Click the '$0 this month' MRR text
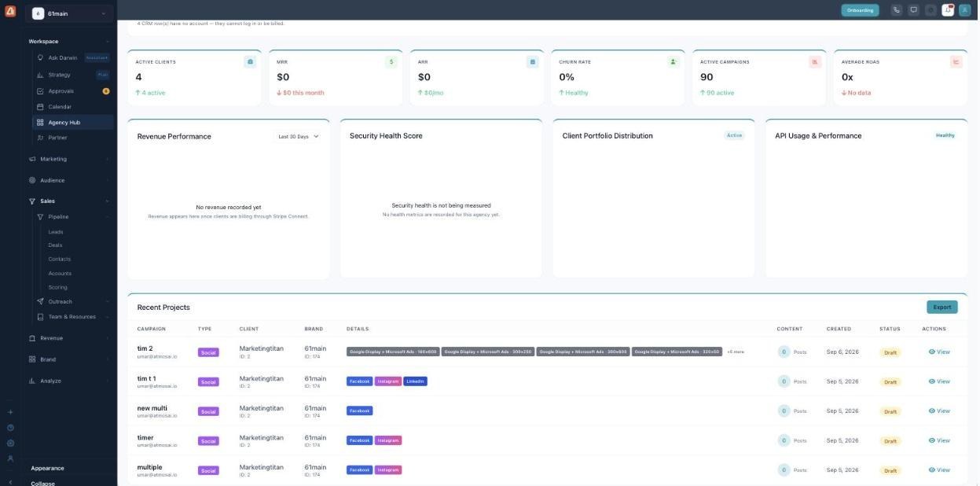Screen dimensions: 980x486 [x=300, y=93]
